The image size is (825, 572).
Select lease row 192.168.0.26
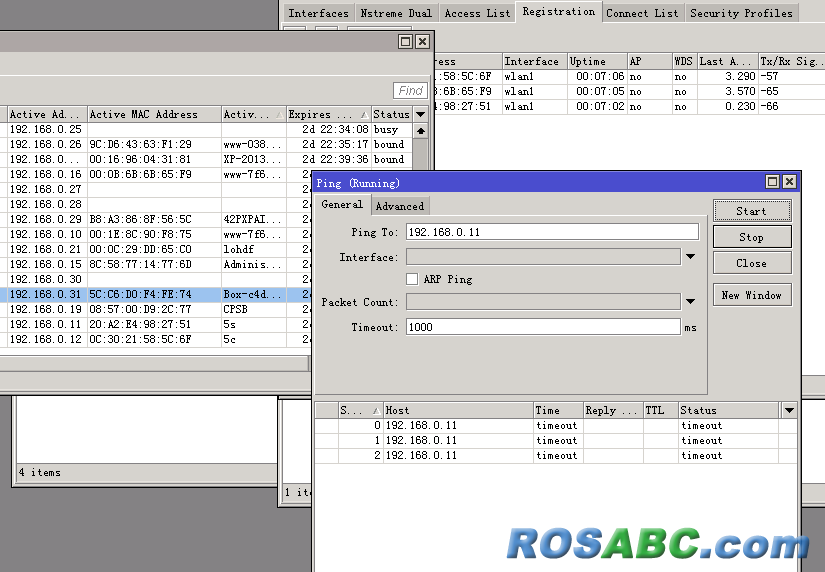[x=206, y=144]
